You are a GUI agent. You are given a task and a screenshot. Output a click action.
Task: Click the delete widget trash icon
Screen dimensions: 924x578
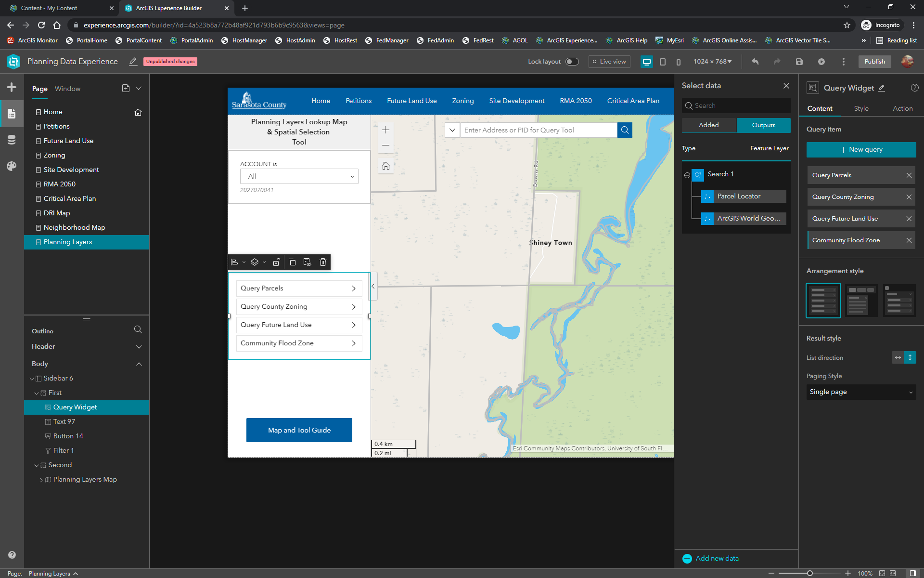pyautogui.click(x=323, y=262)
